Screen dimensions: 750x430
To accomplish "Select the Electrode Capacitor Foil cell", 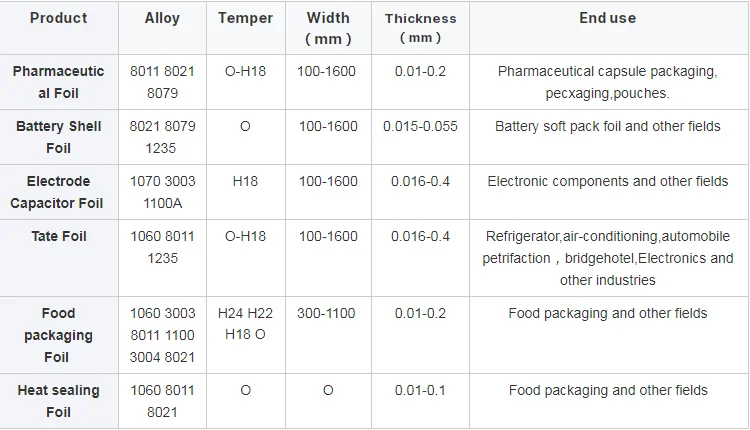I will tap(58, 192).
